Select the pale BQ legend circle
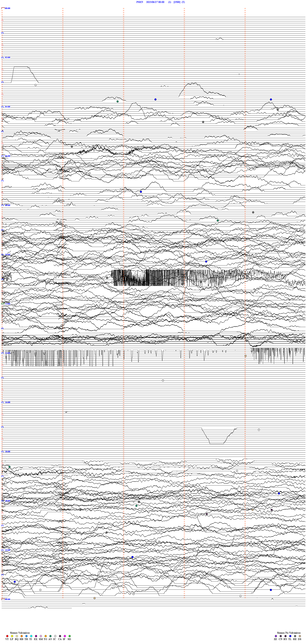This screenshot has width=307, height=644. tap(17, 636)
